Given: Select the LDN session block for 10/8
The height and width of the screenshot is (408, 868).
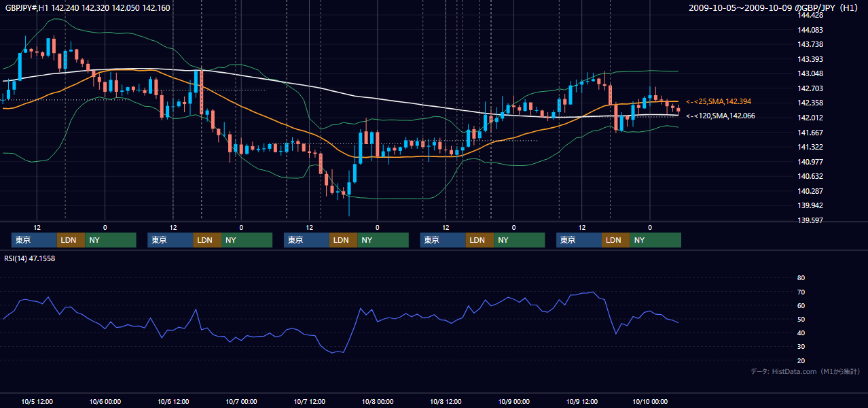Looking at the screenshot, I should click(480, 240).
